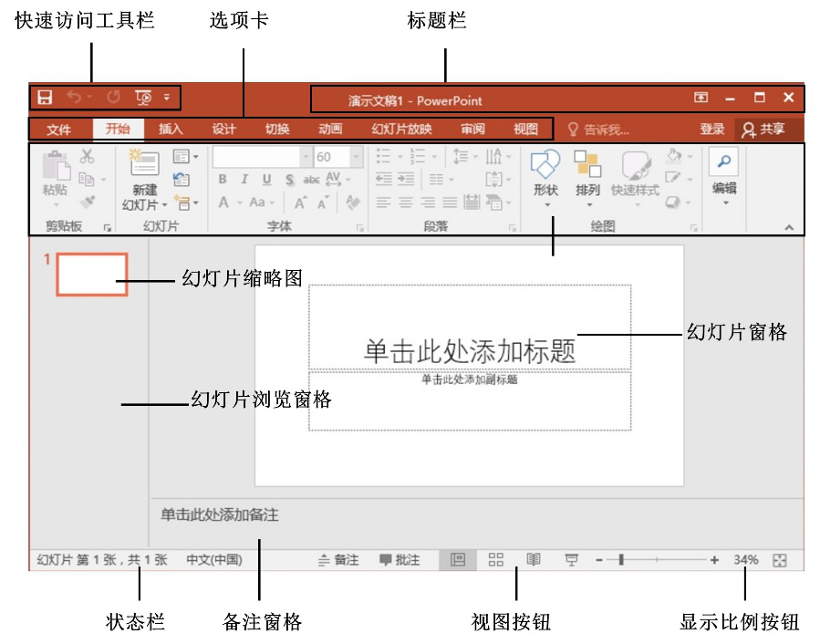Image resolution: width=820 pixels, height=644 pixels.
Task: Open the font size dropdown showing 60
Action: pos(356,157)
